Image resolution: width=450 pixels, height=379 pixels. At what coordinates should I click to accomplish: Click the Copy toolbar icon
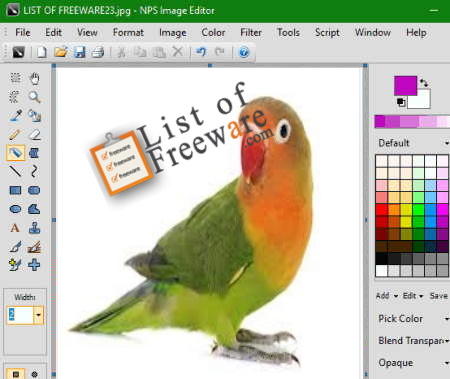click(x=140, y=52)
